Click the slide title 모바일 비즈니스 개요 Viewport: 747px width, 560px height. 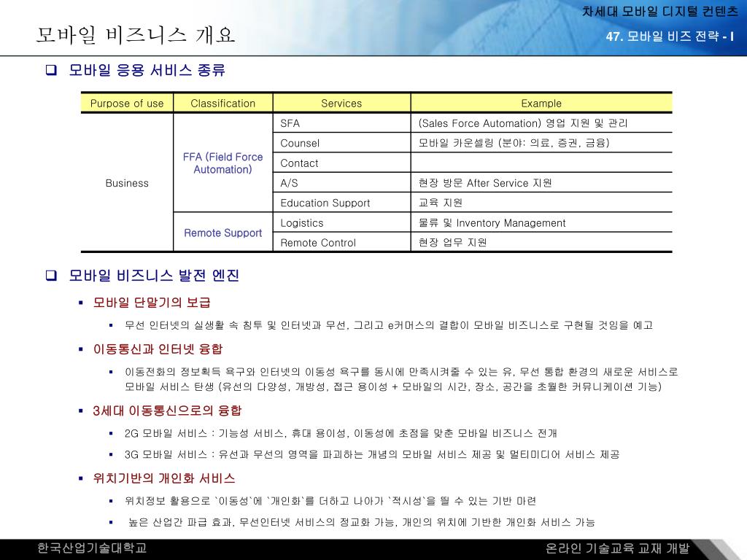coord(136,35)
